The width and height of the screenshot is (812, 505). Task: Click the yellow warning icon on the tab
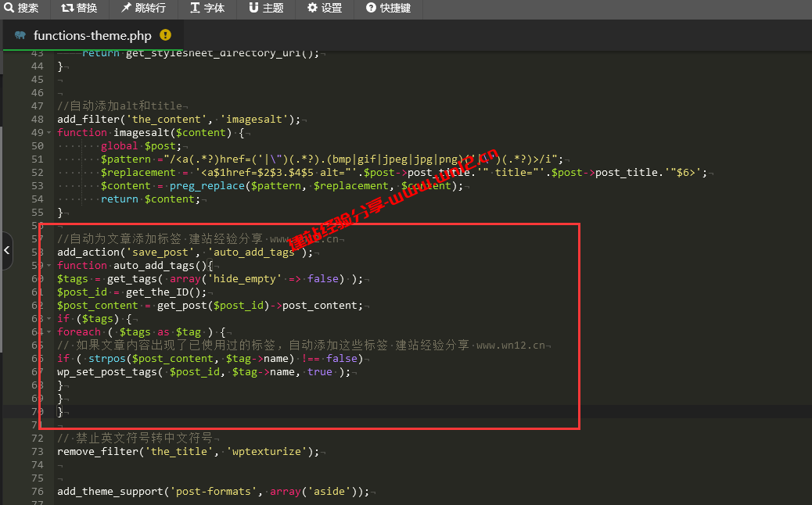tap(165, 35)
